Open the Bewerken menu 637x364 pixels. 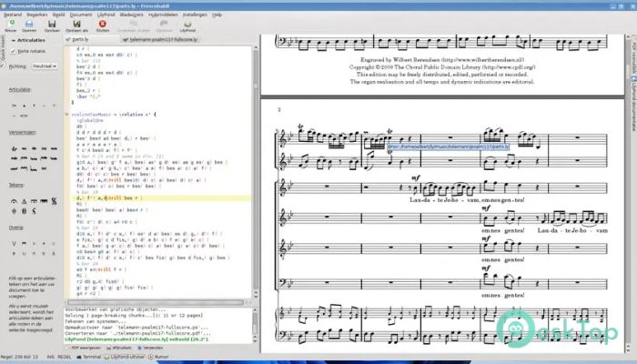pos(37,15)
